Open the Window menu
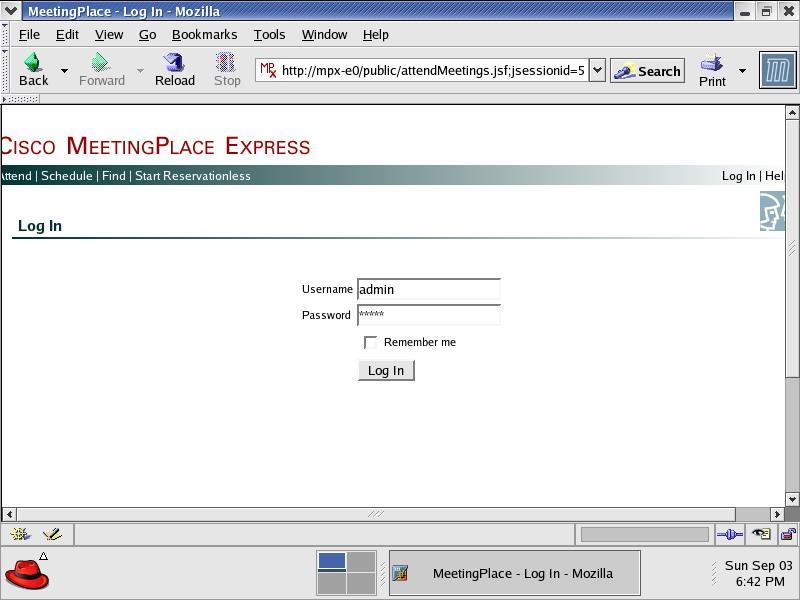 [x=324, y=35]
